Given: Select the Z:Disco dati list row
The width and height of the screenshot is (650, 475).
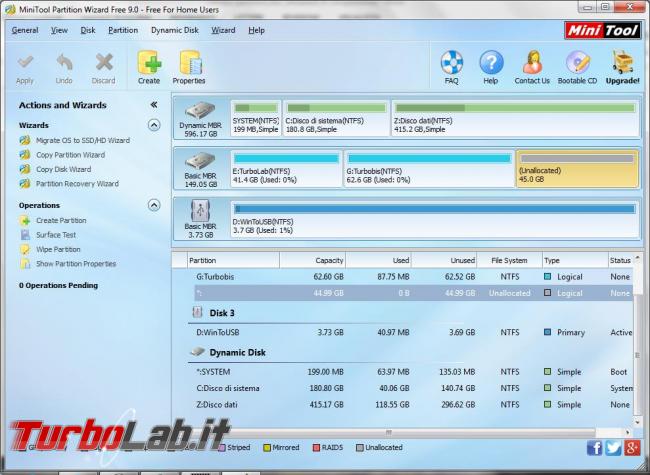Looking at the screenshot, I should click(x=413, y=405).
